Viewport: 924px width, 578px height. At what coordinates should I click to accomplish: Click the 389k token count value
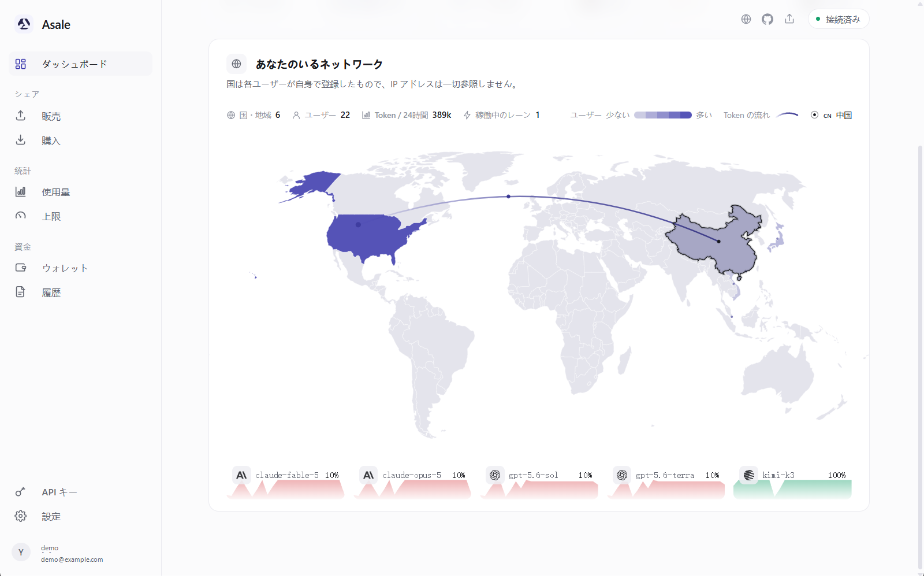[x=442, y=115]
